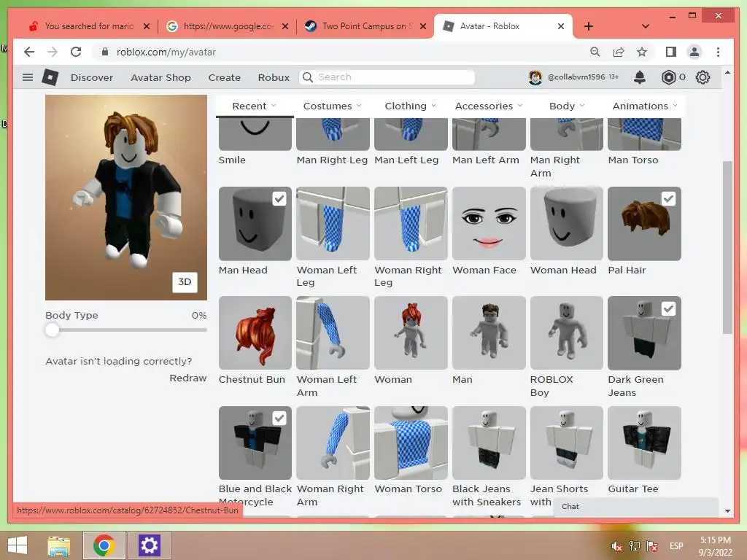The image size is (747, 560).
Task: Open the tab search dropdown arrow
Action: point(645,26)
